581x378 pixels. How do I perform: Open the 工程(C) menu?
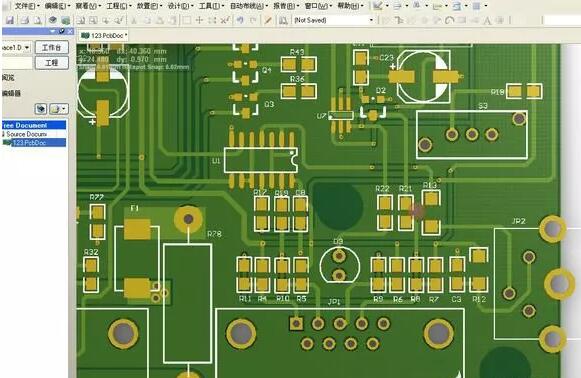pyautogui.click(x=119, y=6)
